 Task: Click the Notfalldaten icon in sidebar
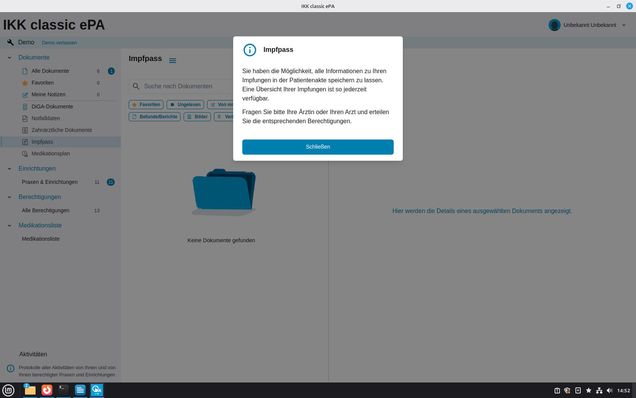pyautogui.click(x=25, y=118)
